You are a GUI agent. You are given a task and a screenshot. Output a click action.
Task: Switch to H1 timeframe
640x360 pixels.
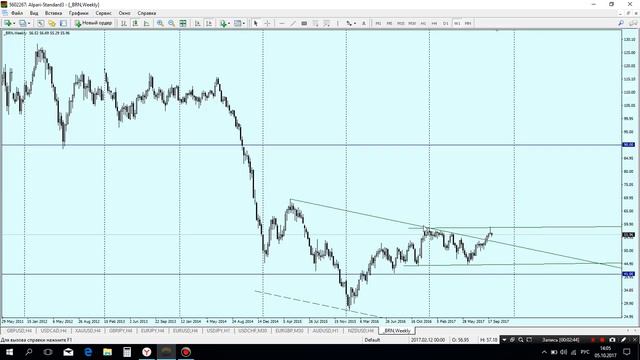[423, 24]
